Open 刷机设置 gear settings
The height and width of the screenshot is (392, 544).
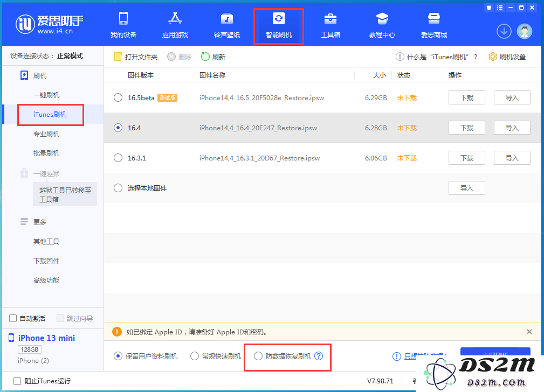507,57
